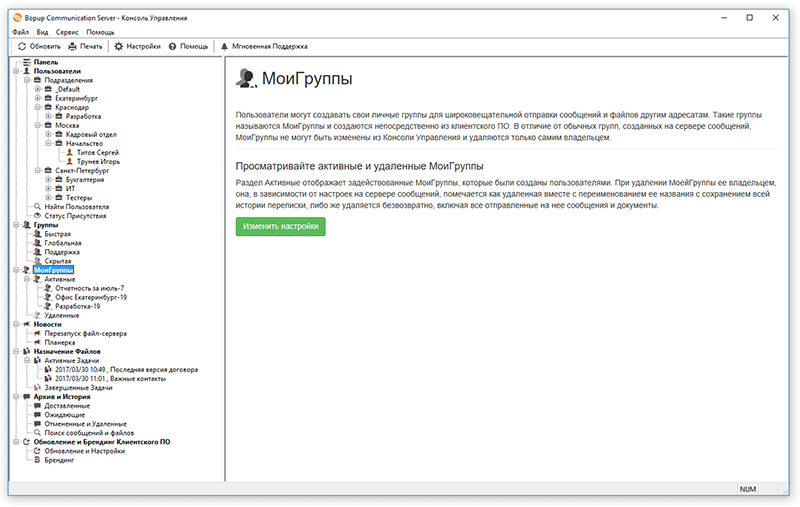Viewport: 800px width, 507px height.
Task: Click the briefcase icon beside Подразделения
Action: [x=37, y=80]
